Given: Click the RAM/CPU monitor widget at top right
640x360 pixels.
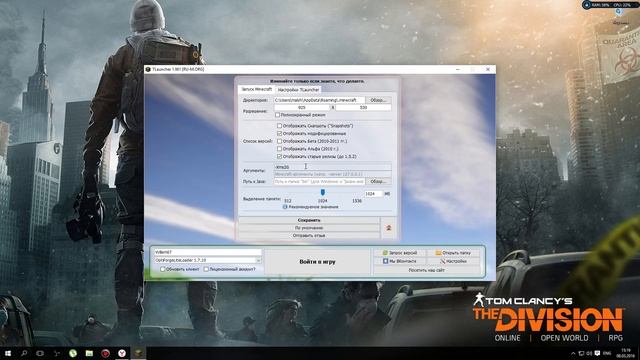Looking at the screenshot, I should click(x=610, y=5).
